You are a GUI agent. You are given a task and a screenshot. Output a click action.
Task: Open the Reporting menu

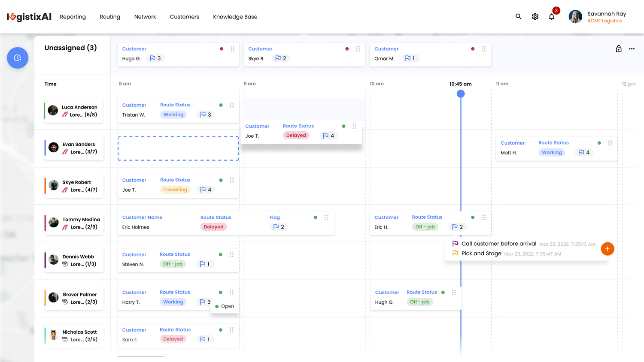(x=73, y=17)
